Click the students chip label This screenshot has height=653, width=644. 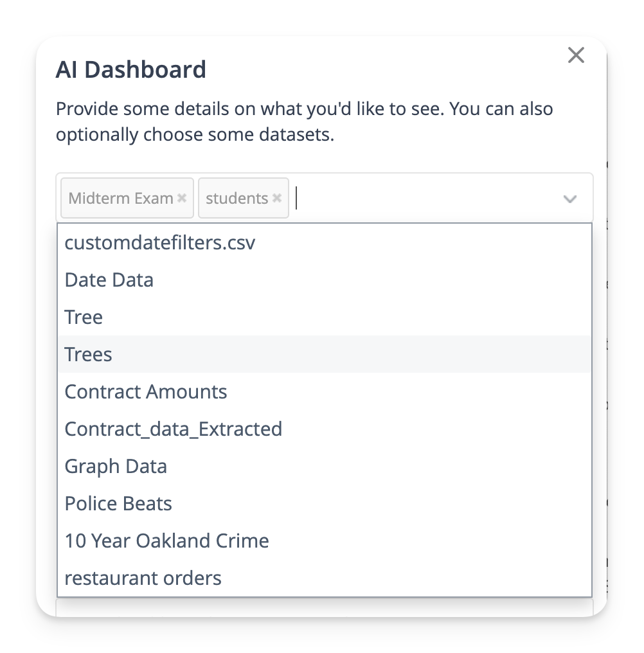point(237,199)
